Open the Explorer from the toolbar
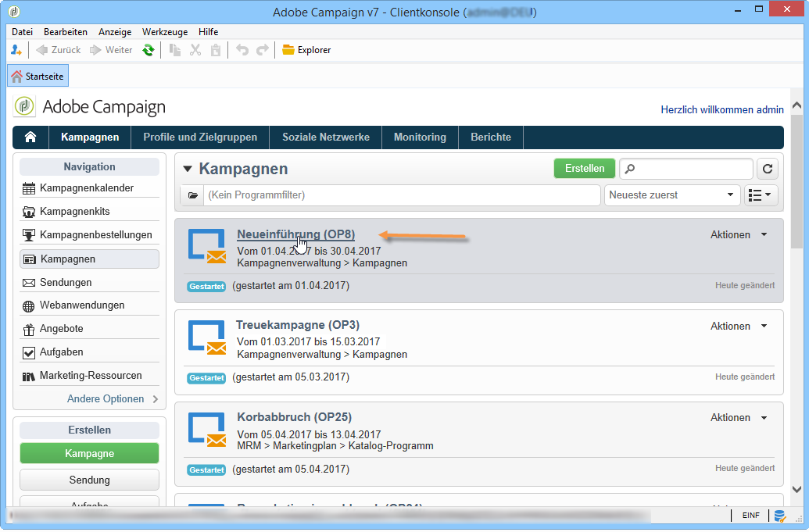This screenshot has height=532, width=809. click(306, 50)
